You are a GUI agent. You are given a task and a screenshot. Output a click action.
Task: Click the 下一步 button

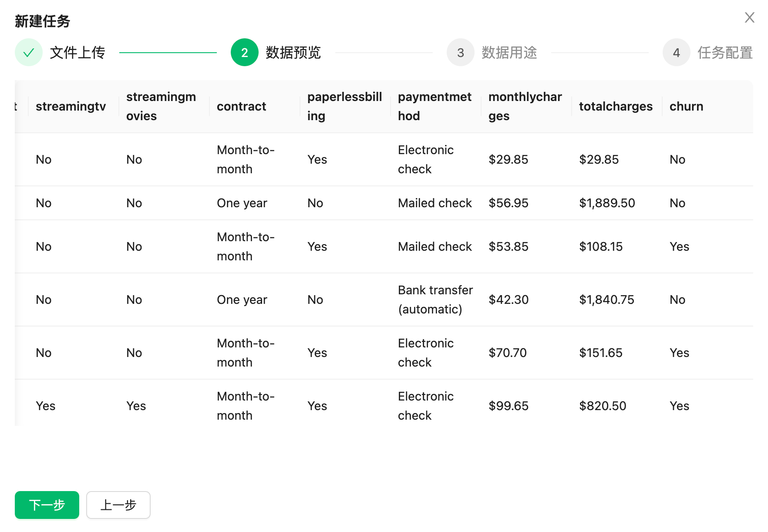pyautogui.click(x=47, y=505)
